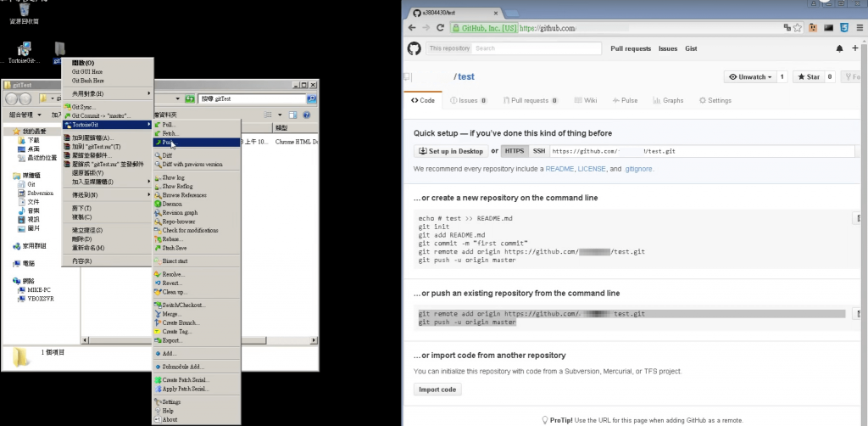Select Fetch in the TortoiseGit submenu
868x426 pixels.
[197, 133]
